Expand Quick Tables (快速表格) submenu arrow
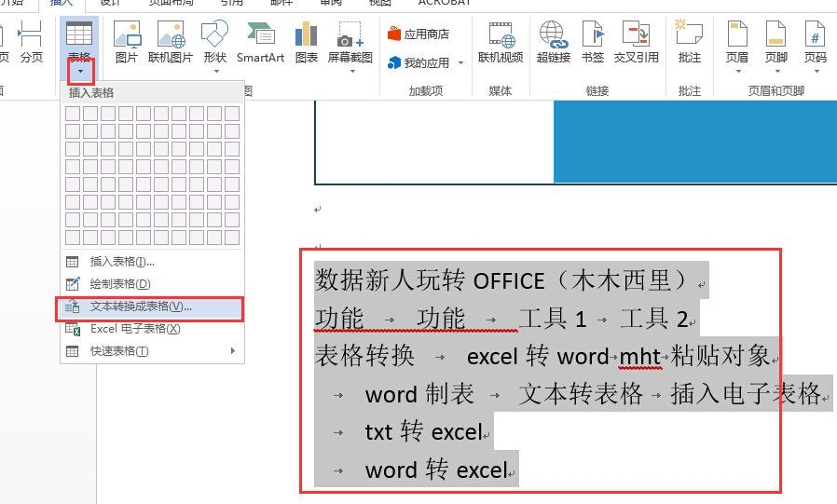Screen dimensions: 837x504 tap(233, 351)
